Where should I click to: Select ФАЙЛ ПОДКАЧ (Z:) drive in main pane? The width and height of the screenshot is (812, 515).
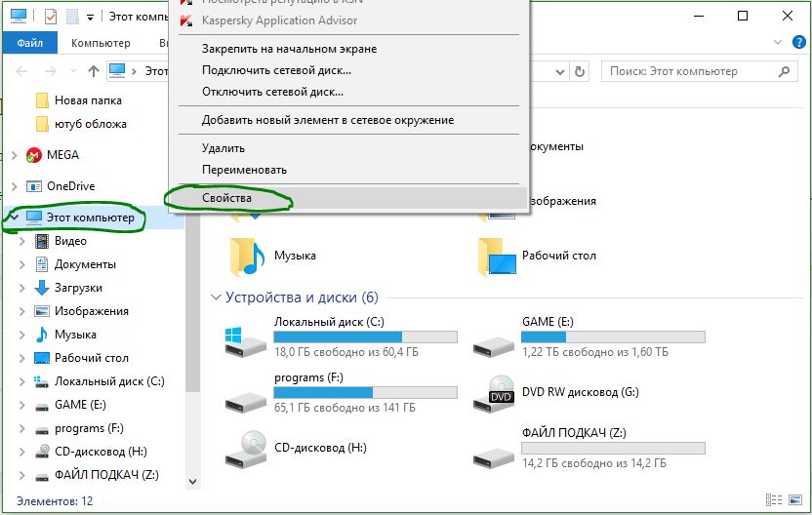point(589,449)
